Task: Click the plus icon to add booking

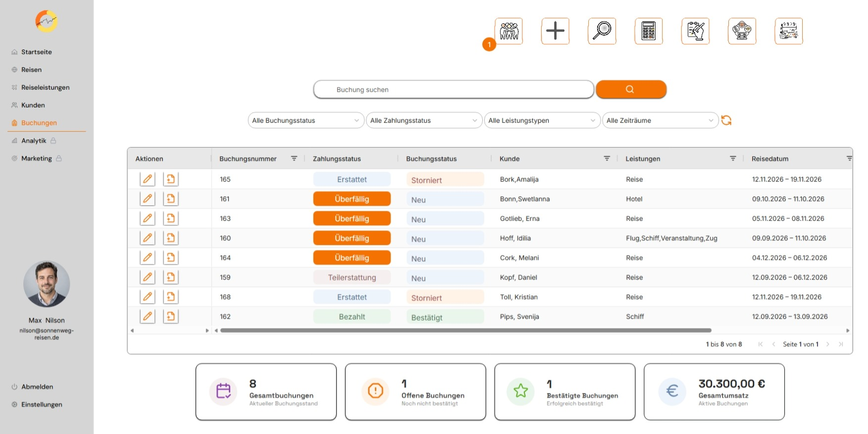Action: (555, 31)
